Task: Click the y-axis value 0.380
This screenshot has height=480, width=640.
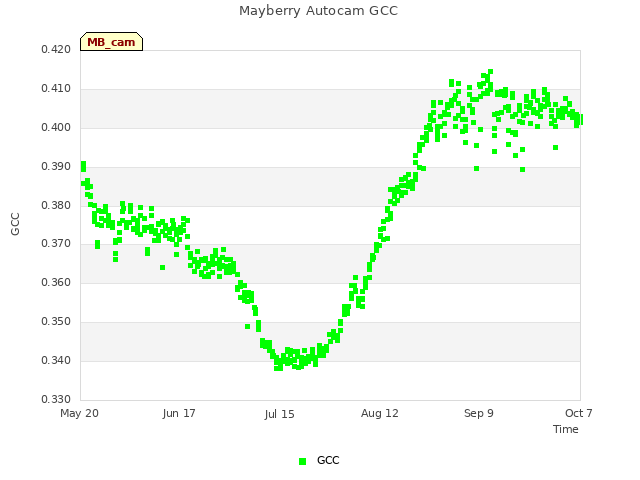Action: [56, 205]
